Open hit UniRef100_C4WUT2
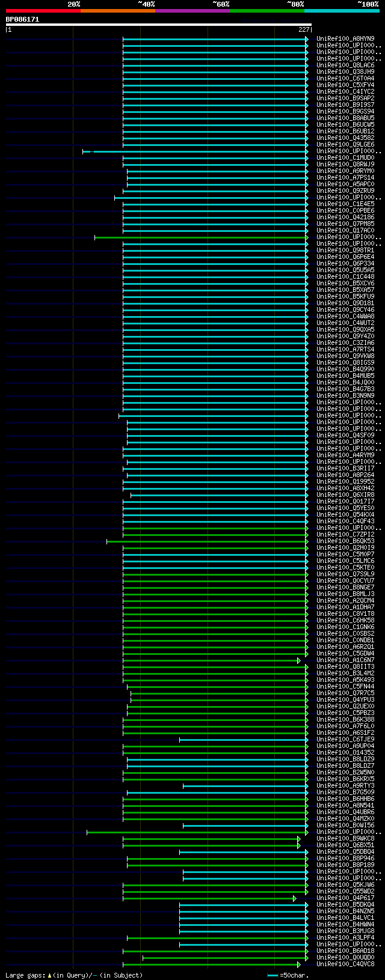The image size is (385, 980). (345, 323)
